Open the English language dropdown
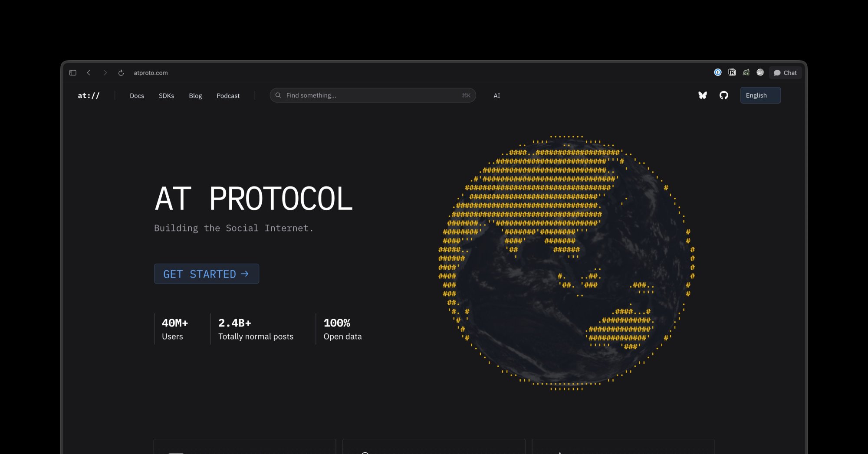The height and width of the screenshot is (454, 868). 760,95
